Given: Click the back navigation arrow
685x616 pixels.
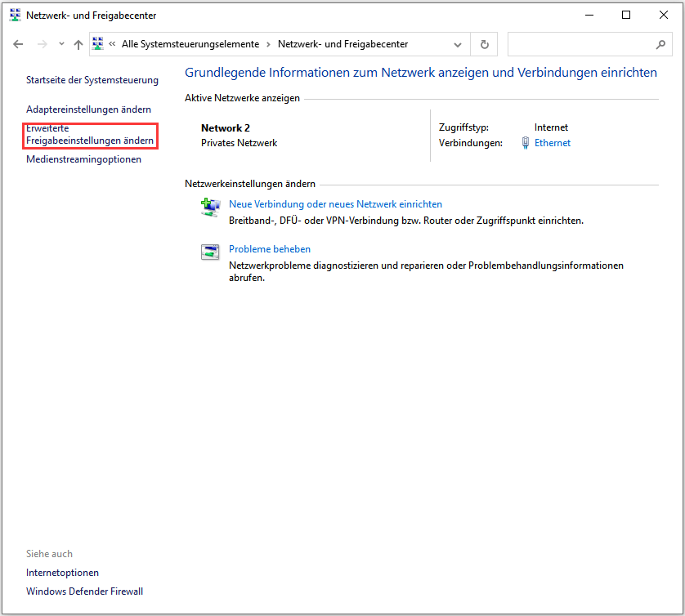Looking at the screenshot, I should (19, 44).
